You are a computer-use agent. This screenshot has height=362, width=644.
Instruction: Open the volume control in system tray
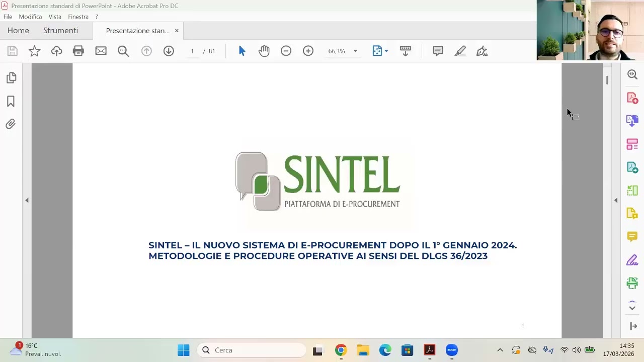(577, 350)
